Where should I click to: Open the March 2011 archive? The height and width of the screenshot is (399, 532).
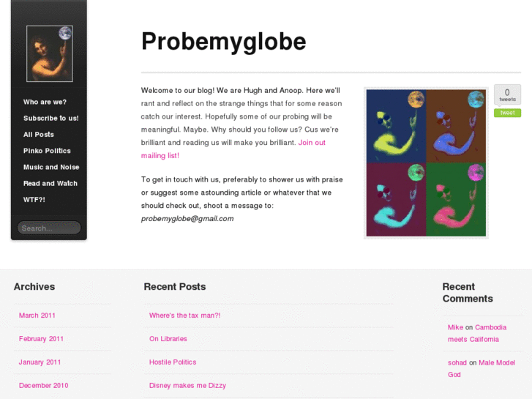pyautogui.click(x=37, y=316)
